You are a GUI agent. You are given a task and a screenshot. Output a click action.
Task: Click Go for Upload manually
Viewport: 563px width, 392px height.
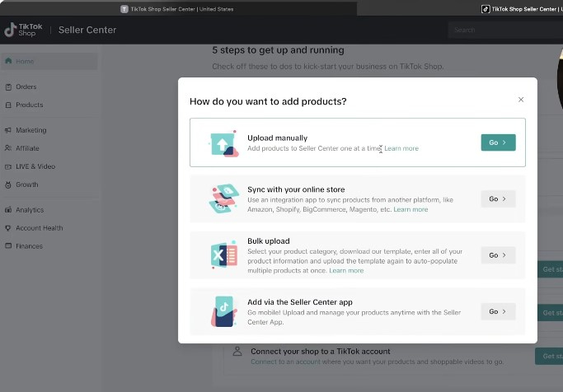pos(498,142)
